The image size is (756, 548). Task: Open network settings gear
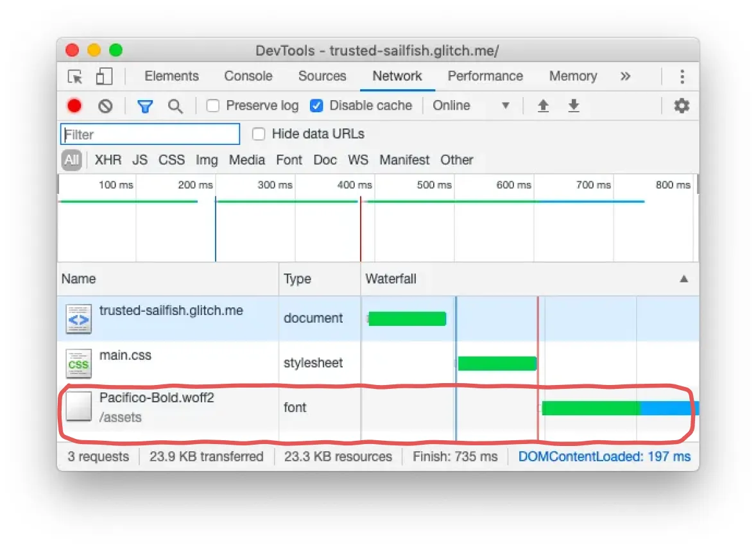(x=681, y=106)
